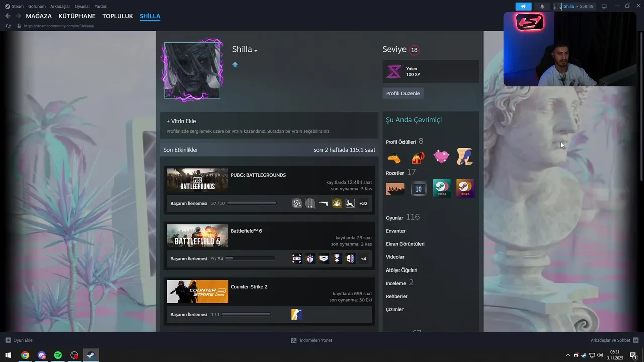644x362 pixels.
Task: Click the PUBG 37 / 37 progress bar
Action: [252, 203]
